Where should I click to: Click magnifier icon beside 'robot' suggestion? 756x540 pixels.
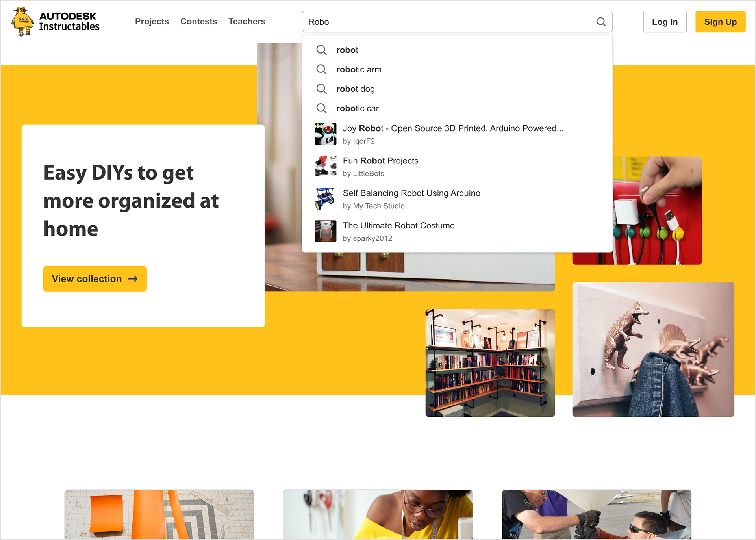coord(321,50)
